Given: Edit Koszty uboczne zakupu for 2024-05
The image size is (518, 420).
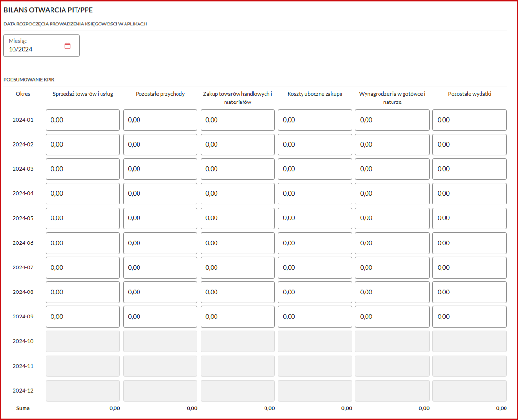Looking at the screenshot, I should (x=315, y=218).
